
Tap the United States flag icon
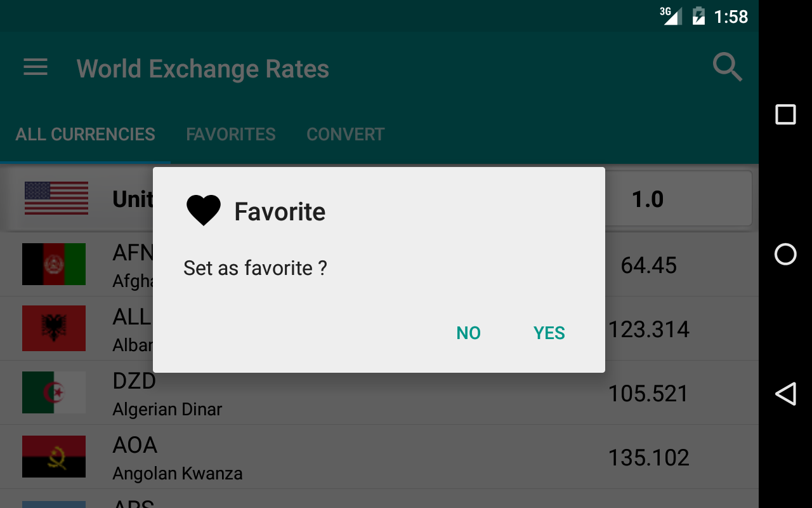[x=56, y=198]
